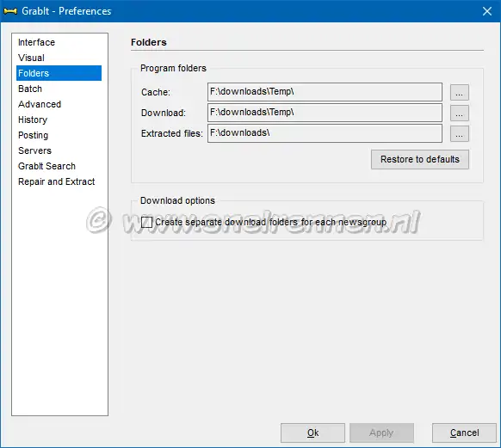The height and width of the screenshot is (448, 501).
Task: Enable separate download folders per newsgroup
Action: click(x=146, y=222)
